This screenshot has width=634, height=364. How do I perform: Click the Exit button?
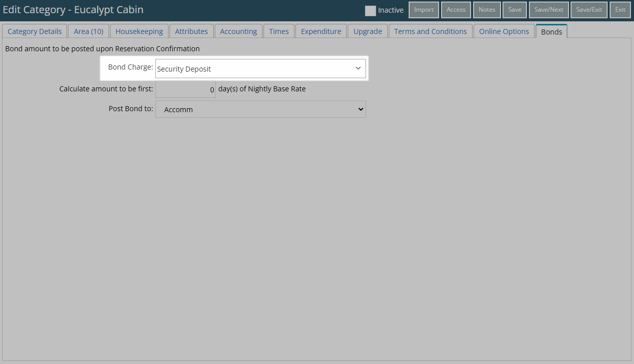pos(620,10)
